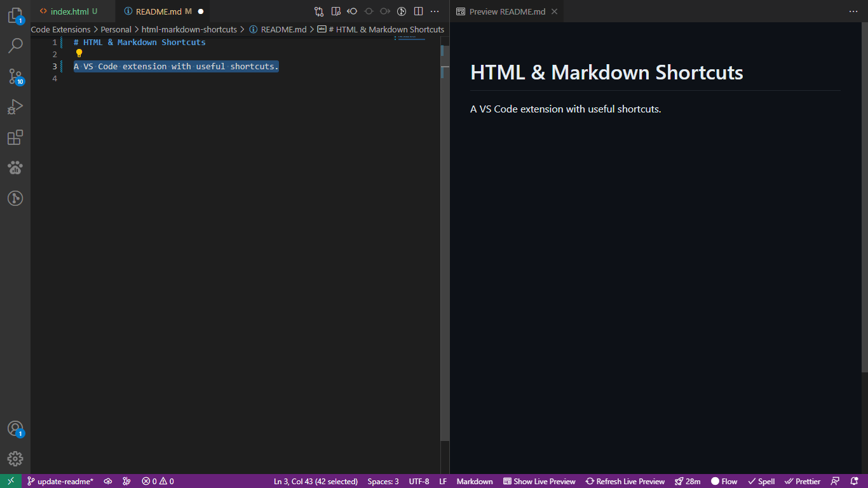Click 'Show Live Preview' in status bar
Viewport: 868px width, 488px height.
pyautogui.click(x=539, y=481)
